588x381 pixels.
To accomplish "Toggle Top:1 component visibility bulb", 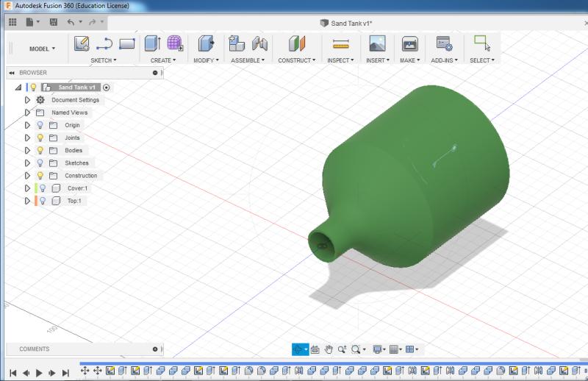I will click(43, 201).
